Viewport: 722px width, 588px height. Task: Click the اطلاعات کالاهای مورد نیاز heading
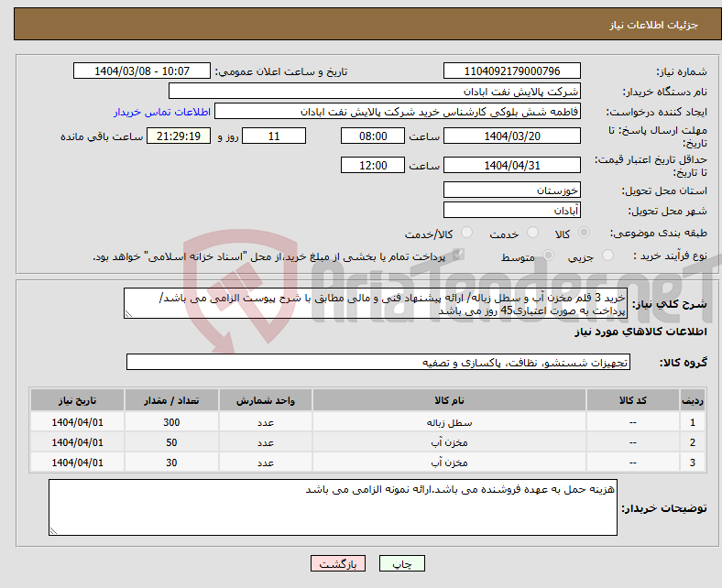(x=640, y=332)
